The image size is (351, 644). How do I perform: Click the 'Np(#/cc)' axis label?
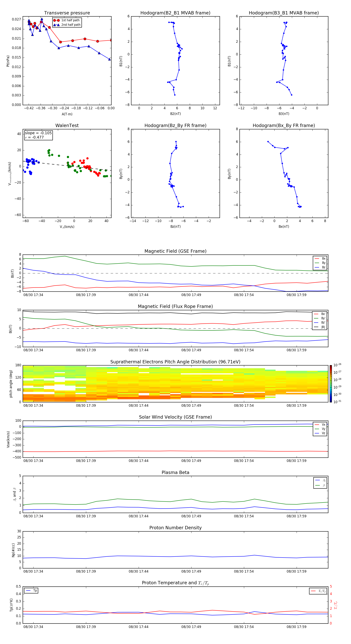(13, 550)
